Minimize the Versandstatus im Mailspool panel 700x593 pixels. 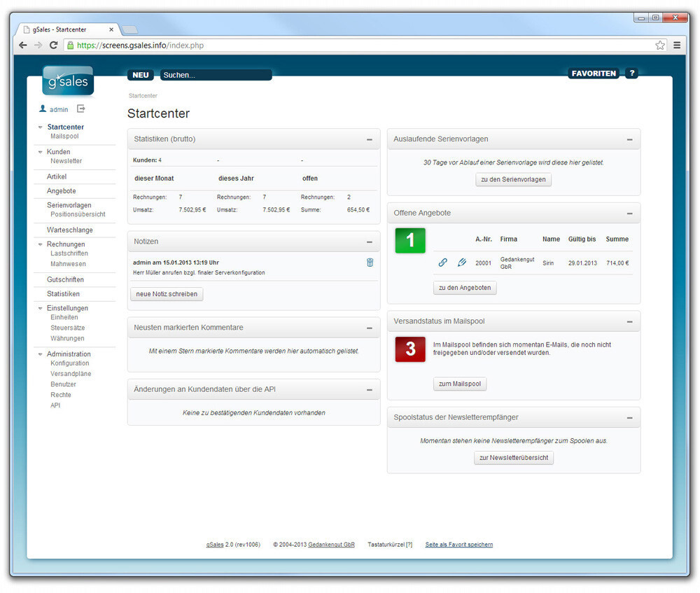629,321
